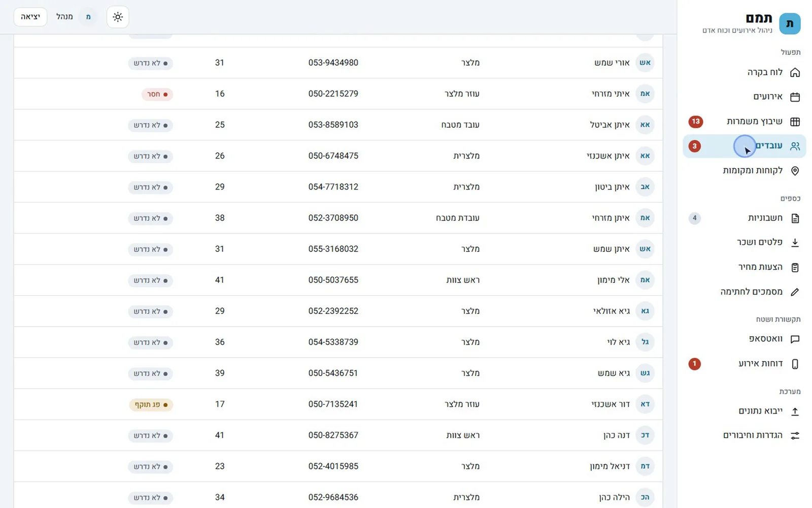This screenshot has width=812, height=508.
Task: Toggle the light/dark theme sun icon
Action: click(118, 17)
